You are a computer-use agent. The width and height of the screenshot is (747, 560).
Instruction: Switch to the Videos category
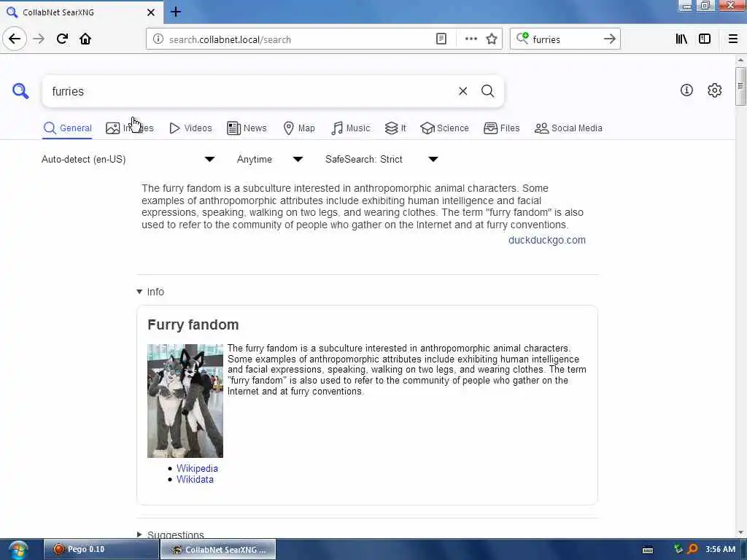click(x=190, y=128)
